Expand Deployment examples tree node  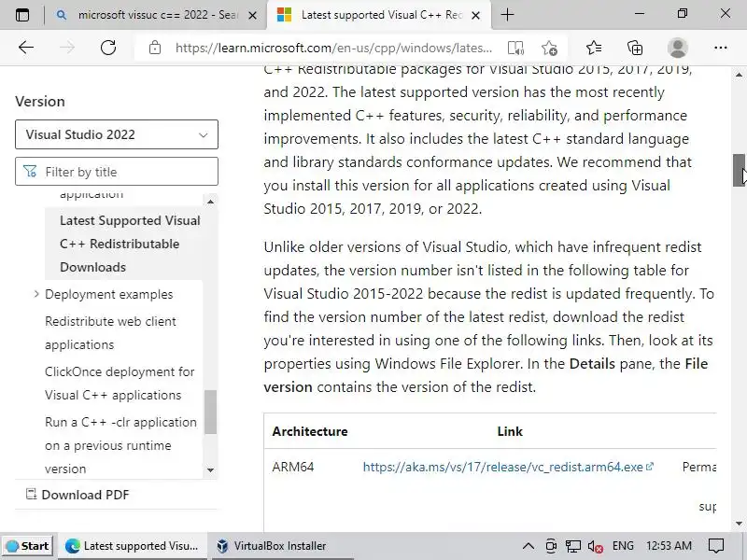(x=36, y=294)
